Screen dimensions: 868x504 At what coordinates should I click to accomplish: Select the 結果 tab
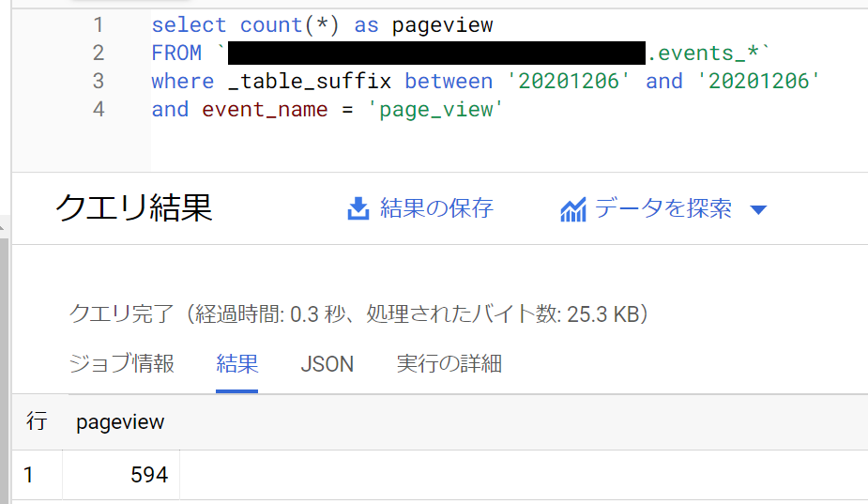[236, 363]
